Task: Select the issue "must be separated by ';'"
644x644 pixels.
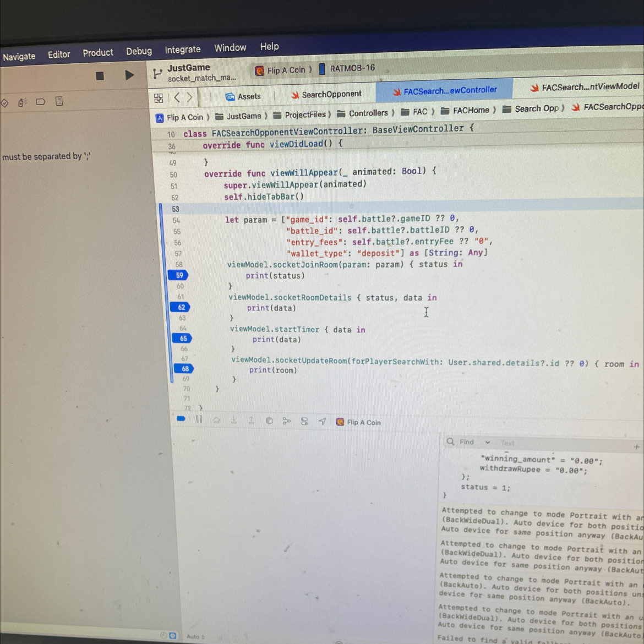Action: tap(46, 156)
